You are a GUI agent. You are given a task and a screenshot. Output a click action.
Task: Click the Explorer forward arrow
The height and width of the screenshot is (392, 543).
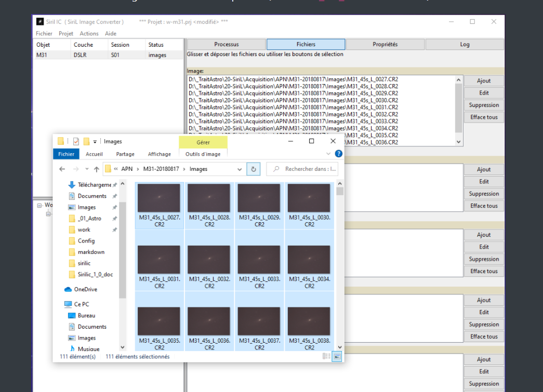point(76,169)
